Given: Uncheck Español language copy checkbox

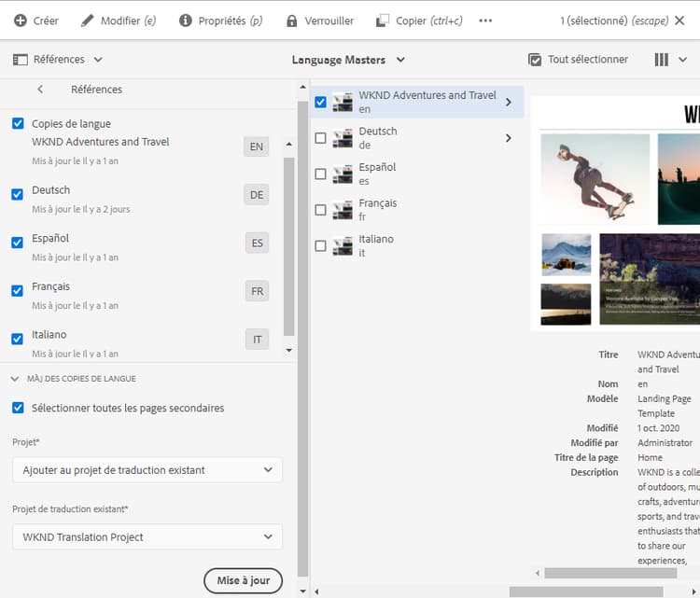Looking at the screenshot, I should pos(17,243).
